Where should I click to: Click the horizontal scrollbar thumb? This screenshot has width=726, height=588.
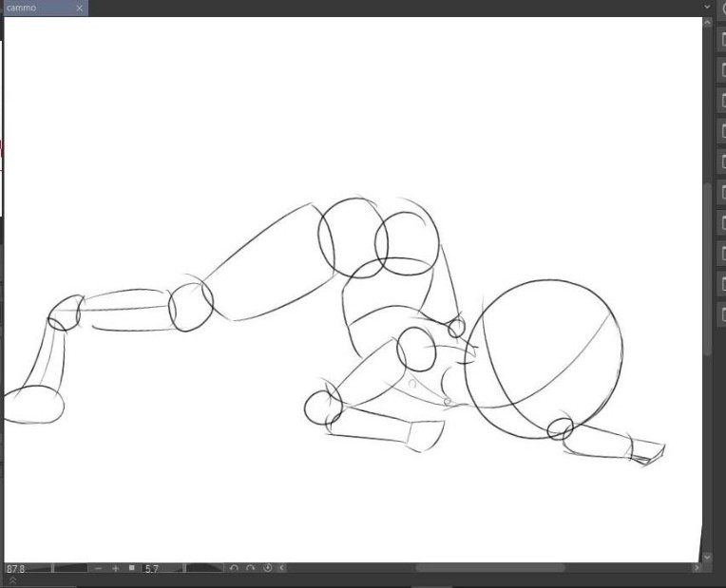tap(490, 568)
